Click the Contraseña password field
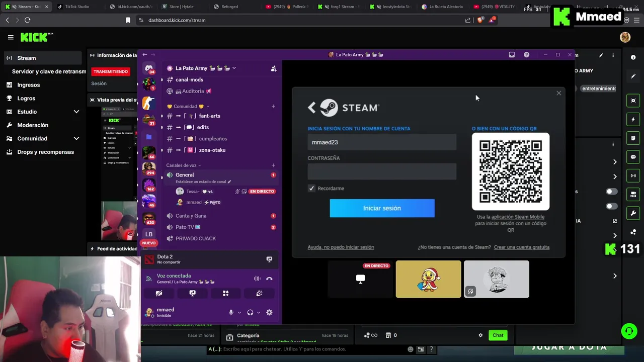The width and height of the screenshot is (644, 362). pos(382,171)
